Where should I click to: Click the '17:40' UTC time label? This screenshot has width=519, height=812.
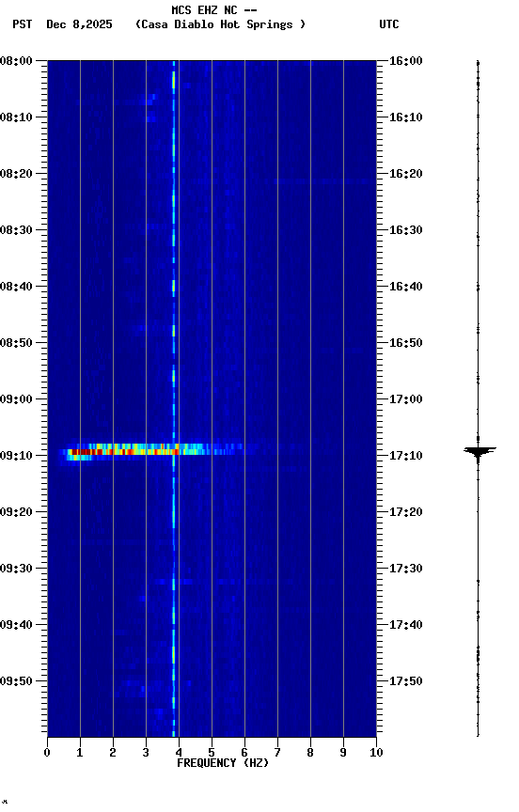pos(406,625)
